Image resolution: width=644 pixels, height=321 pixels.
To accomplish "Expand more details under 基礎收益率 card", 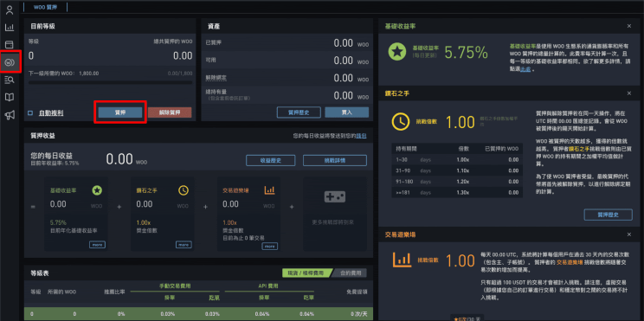I will pyautogui.click(x=97, y=245).
